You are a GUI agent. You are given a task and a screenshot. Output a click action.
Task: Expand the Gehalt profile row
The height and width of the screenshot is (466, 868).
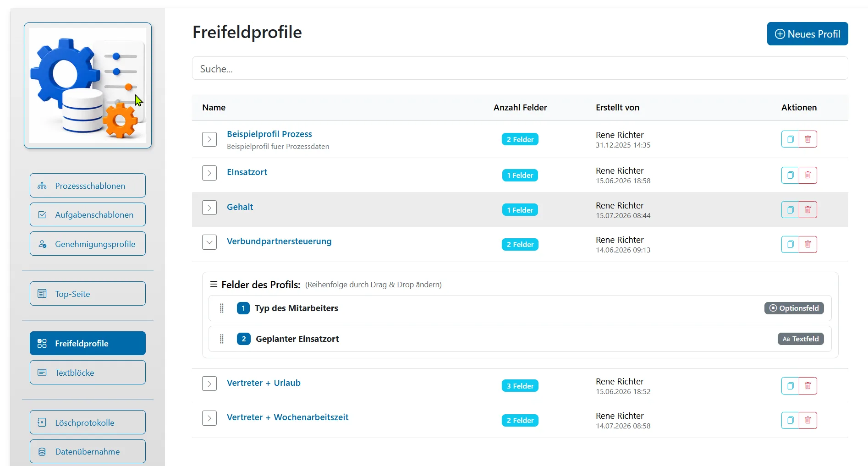pyautogui.click(x=209, y=208)
